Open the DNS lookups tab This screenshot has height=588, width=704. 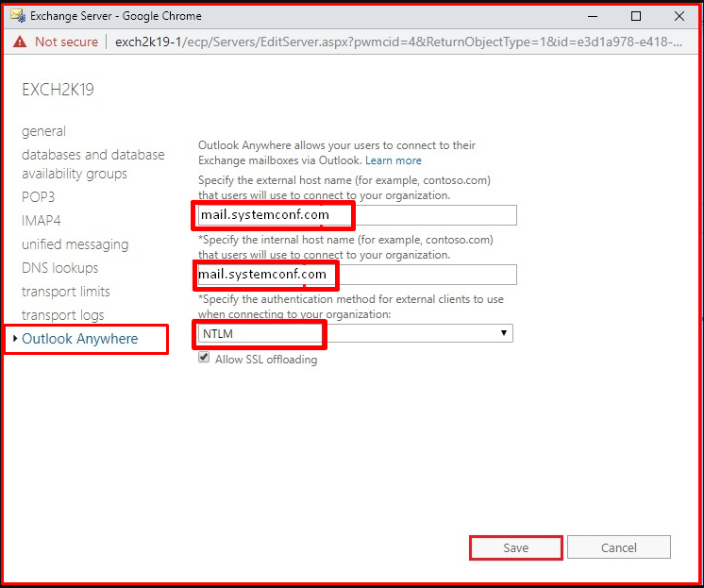click(x=59, y=268)
